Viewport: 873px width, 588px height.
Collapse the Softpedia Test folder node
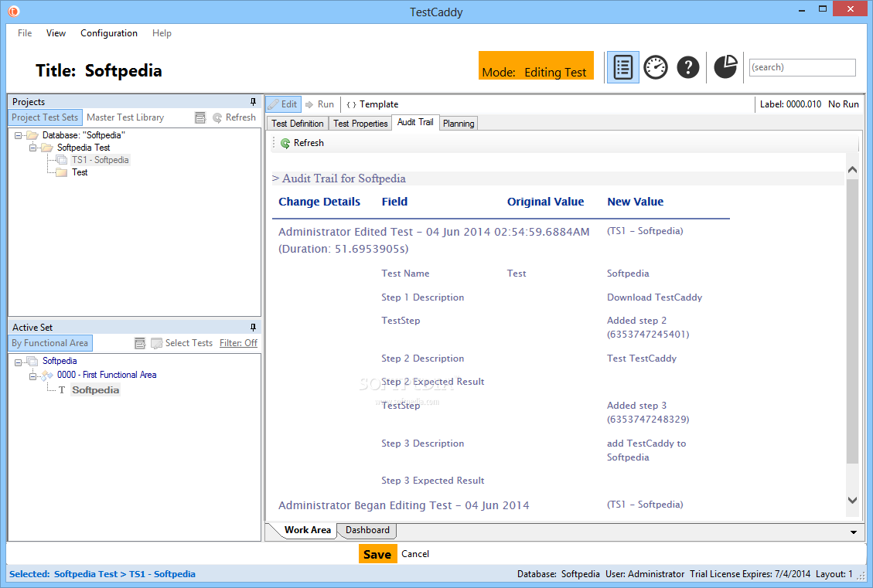click(32, 148)
